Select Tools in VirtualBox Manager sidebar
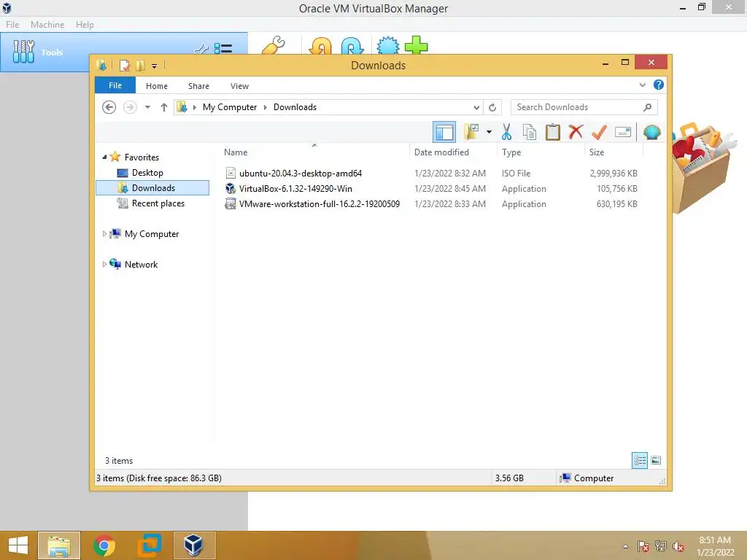 click(52, 52)
